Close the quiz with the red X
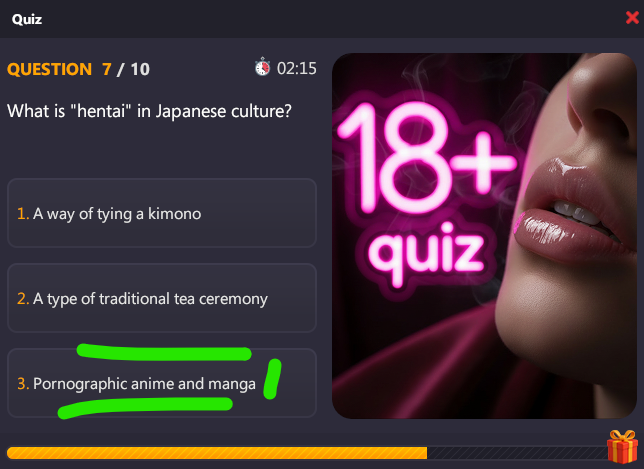 [632, 18]
